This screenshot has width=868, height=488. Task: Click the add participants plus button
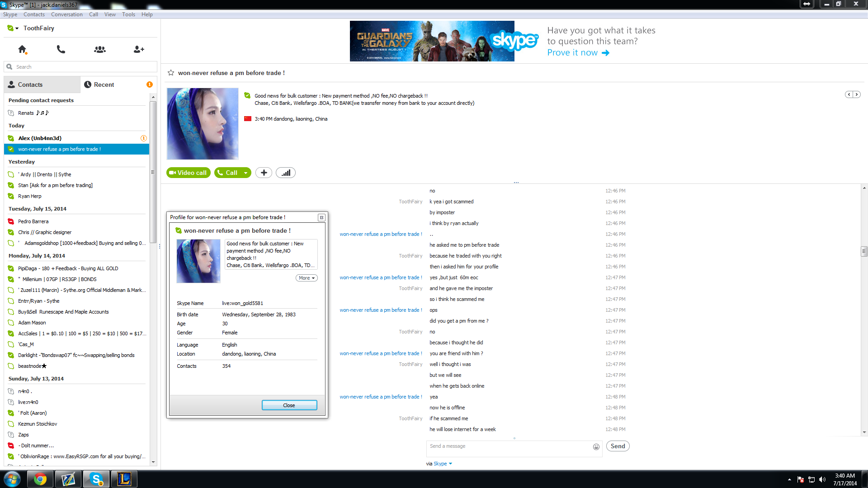264,173
